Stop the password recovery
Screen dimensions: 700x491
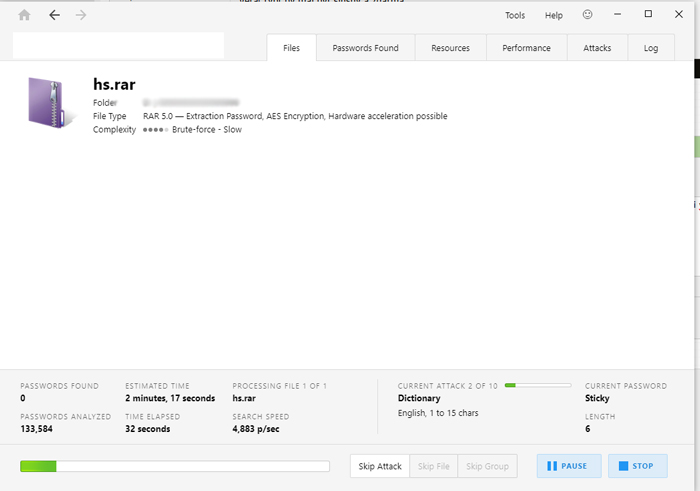pos(638,466)
